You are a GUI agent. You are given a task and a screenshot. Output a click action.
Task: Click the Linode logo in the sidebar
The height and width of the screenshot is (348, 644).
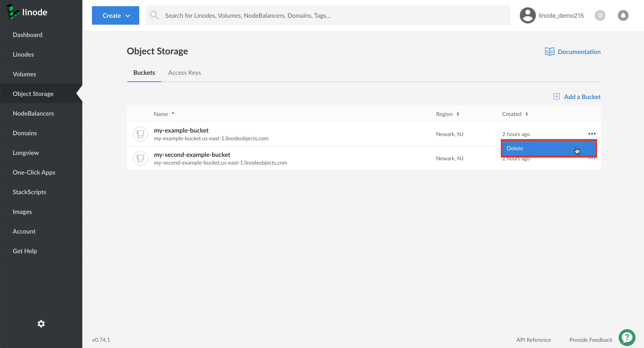point(27,12)
